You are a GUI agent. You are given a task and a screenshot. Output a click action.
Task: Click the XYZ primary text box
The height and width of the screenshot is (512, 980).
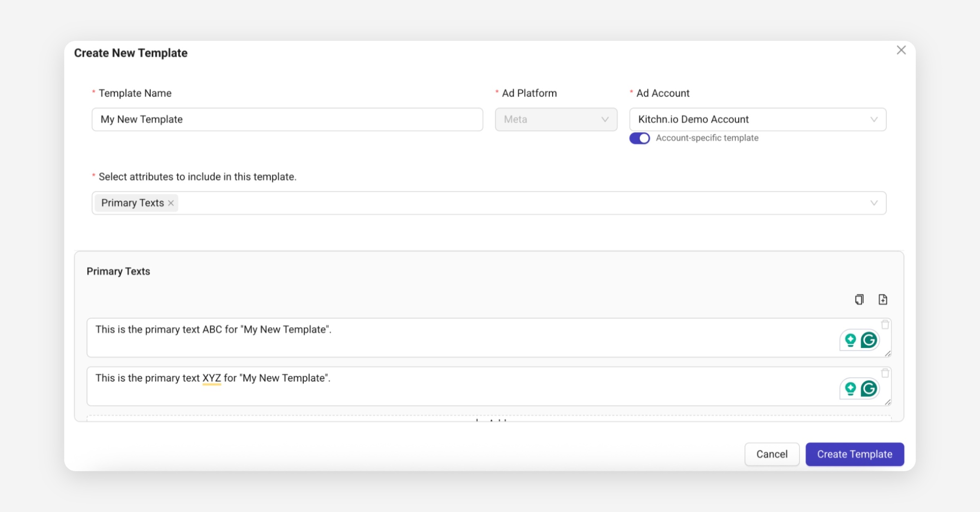tap(449, 386)
